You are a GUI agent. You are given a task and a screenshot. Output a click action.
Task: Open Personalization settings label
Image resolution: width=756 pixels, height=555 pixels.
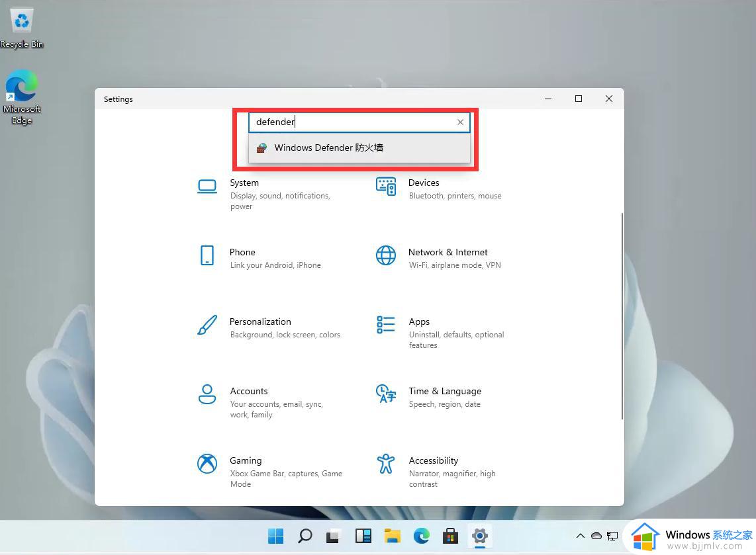pos(260,321)
